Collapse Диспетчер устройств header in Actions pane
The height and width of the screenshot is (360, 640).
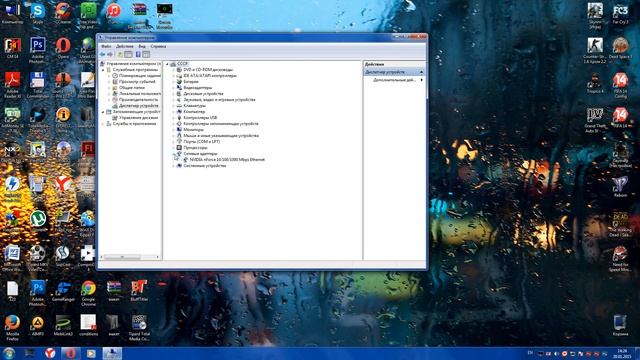(421, 72)
